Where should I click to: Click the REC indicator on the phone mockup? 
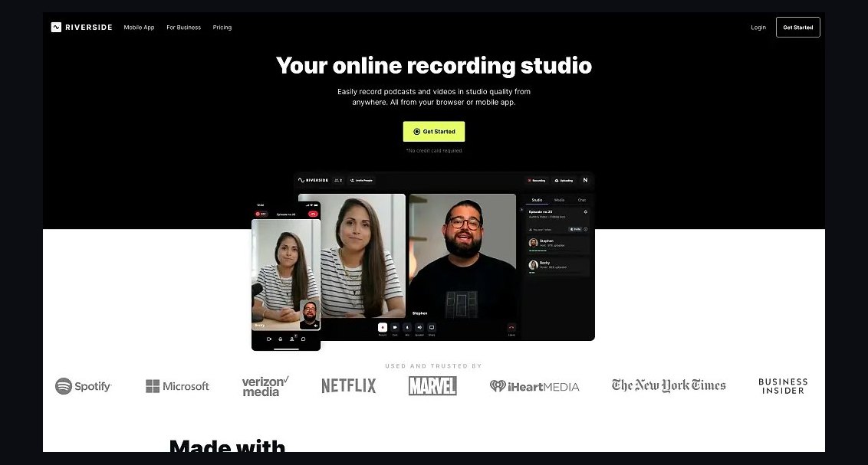[261, 214]
